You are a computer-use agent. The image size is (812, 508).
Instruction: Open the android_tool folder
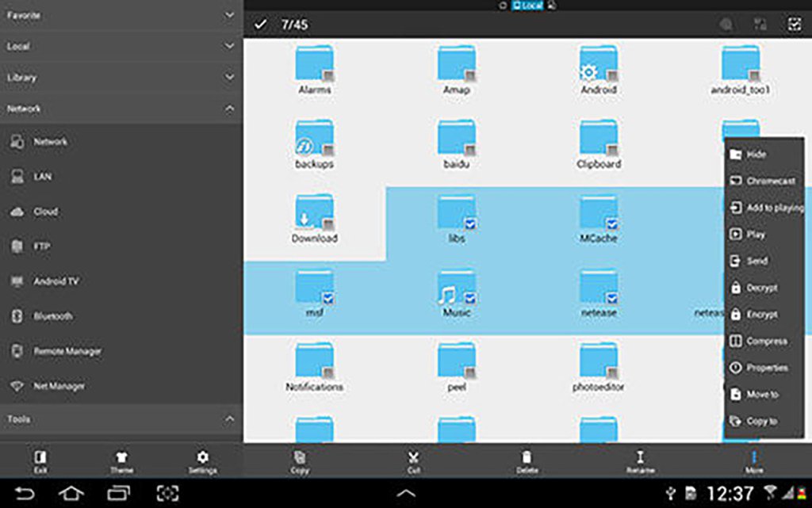pyautogui.click(x=741, y=70)
